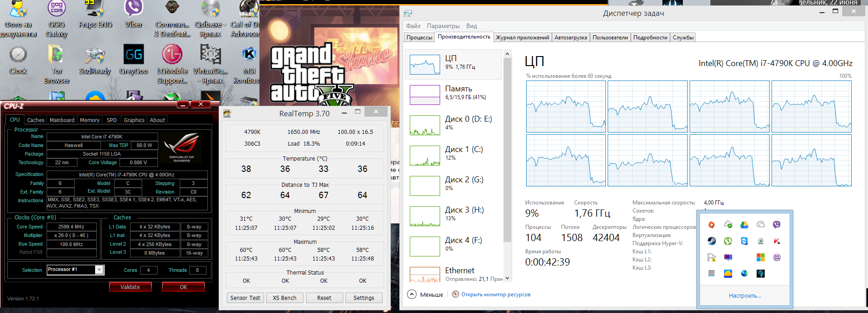Click the Kaspersky tray icon
Viewport: 868px width, 313px height.
point(777,241)
